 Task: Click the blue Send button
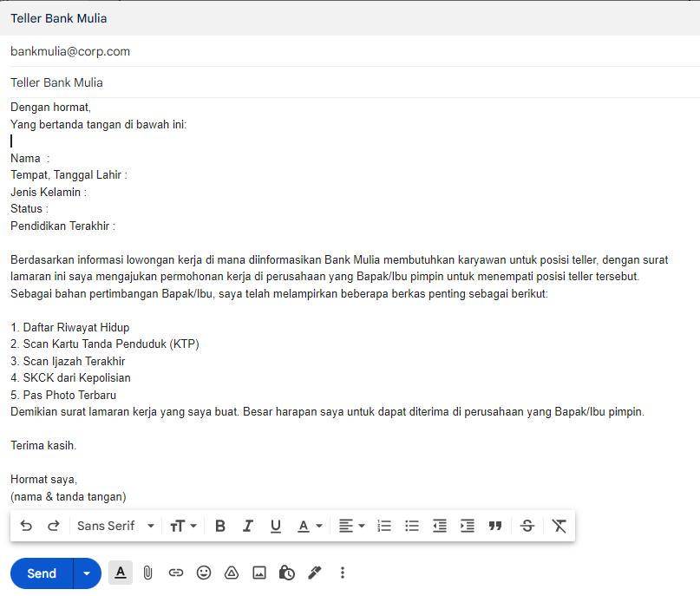pos(42,573)
